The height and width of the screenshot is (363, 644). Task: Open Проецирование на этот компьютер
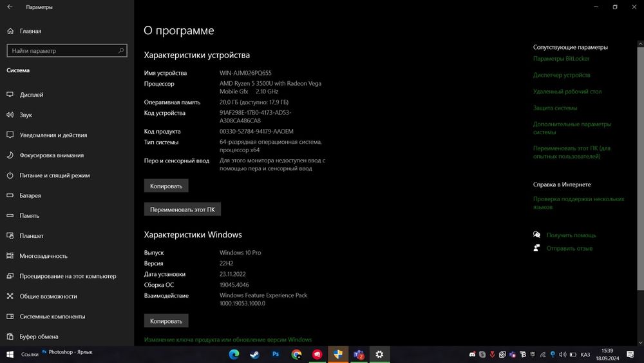(x=62, y=276)
